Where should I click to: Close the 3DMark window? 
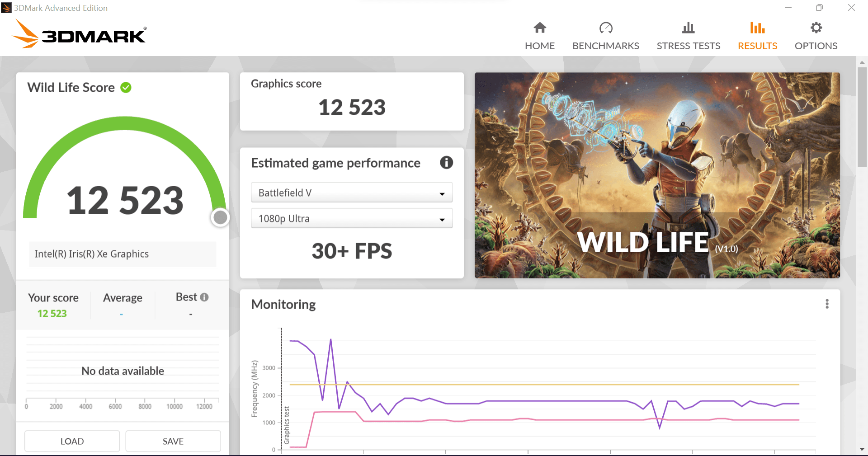click(851, 8)
